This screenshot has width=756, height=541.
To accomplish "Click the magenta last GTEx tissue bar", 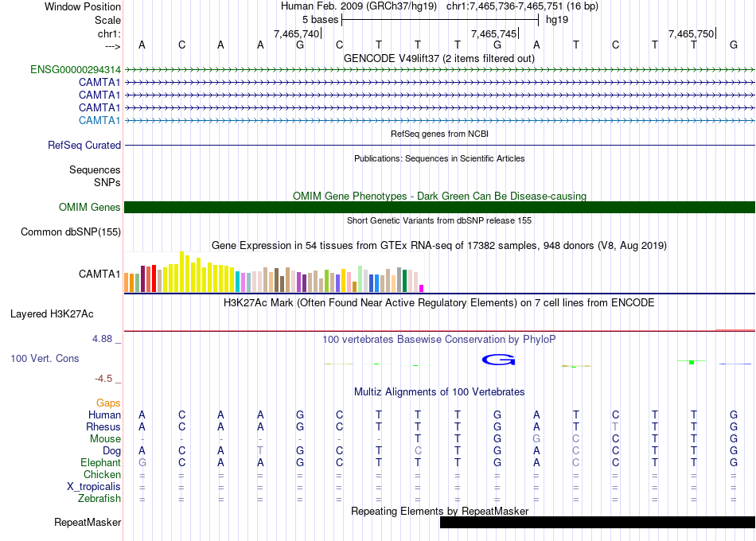I will pyautogui.click(x=421, y=288).
